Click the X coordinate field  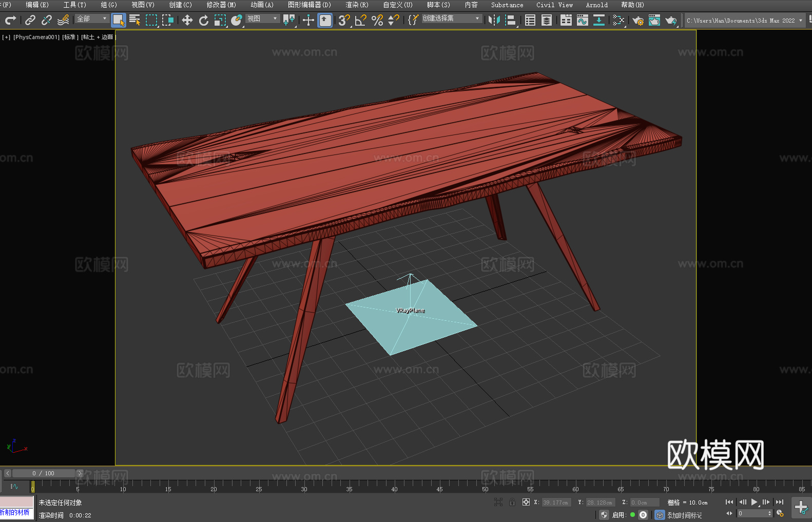click(556, 502)
